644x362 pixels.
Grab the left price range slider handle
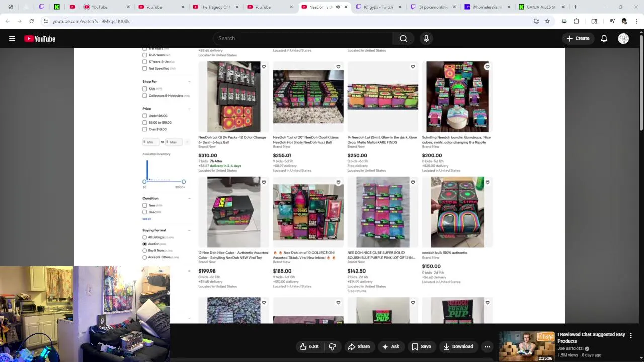pyautogui.click(x=144, y=182)
